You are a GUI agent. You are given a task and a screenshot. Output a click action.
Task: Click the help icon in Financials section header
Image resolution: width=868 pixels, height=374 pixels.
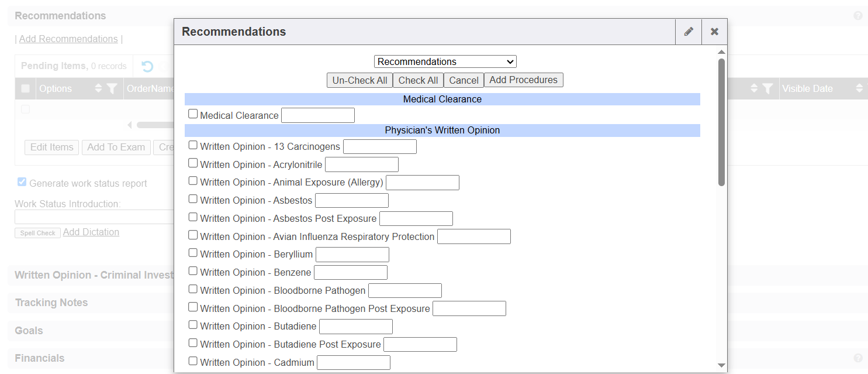[857, 358]
